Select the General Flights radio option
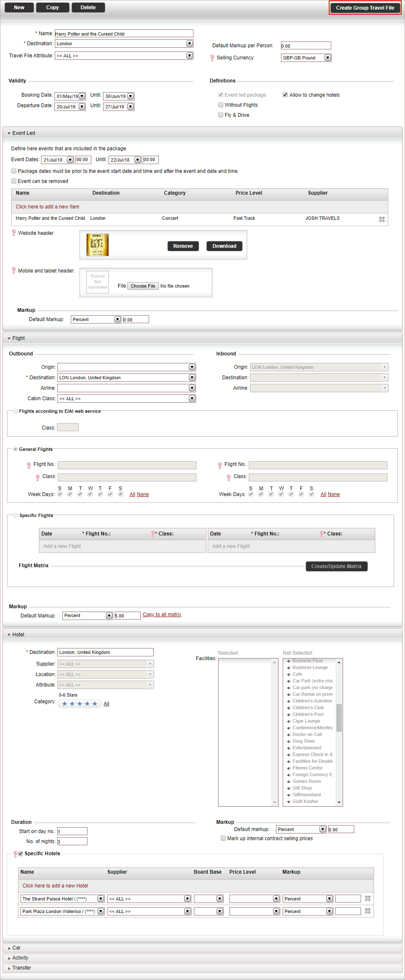The width and height of the screenshot is (405, 980). click(x=15, y=449)
